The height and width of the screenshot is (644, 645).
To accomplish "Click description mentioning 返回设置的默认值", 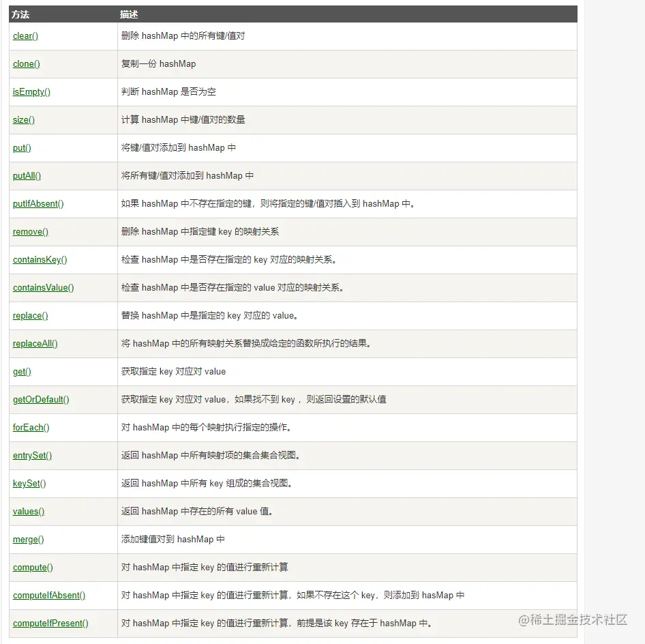I will 254,400.
